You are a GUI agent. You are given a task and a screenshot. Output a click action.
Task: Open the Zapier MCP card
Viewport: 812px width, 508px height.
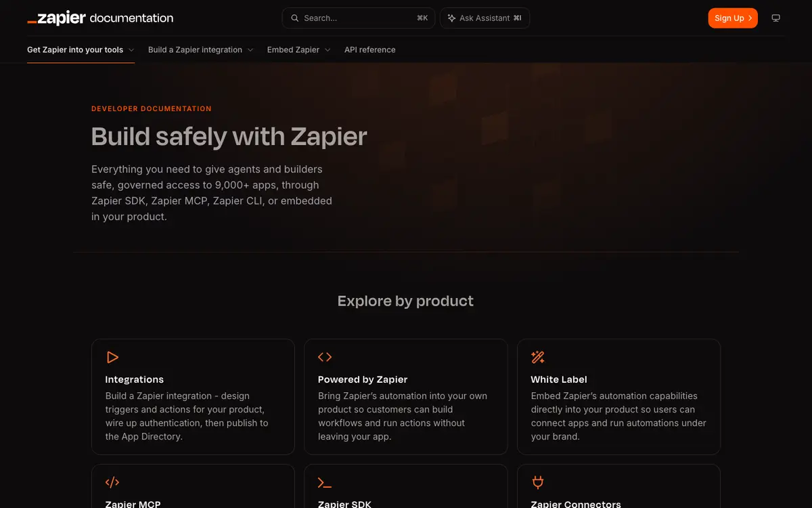193,486
